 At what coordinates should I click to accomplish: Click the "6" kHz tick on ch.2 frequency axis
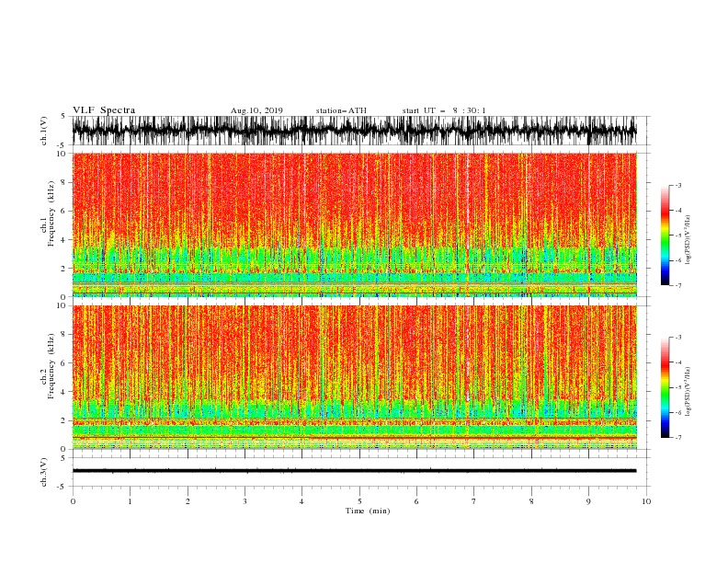point(64,363)
